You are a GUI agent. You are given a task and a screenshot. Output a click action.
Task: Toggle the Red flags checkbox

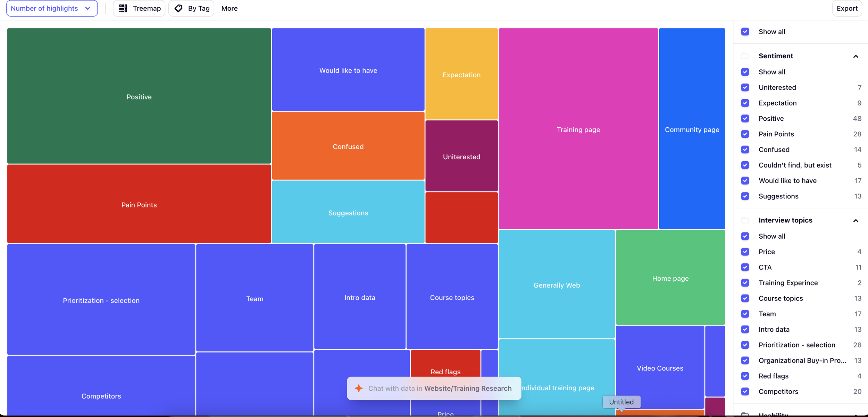[x=745, y=376]
